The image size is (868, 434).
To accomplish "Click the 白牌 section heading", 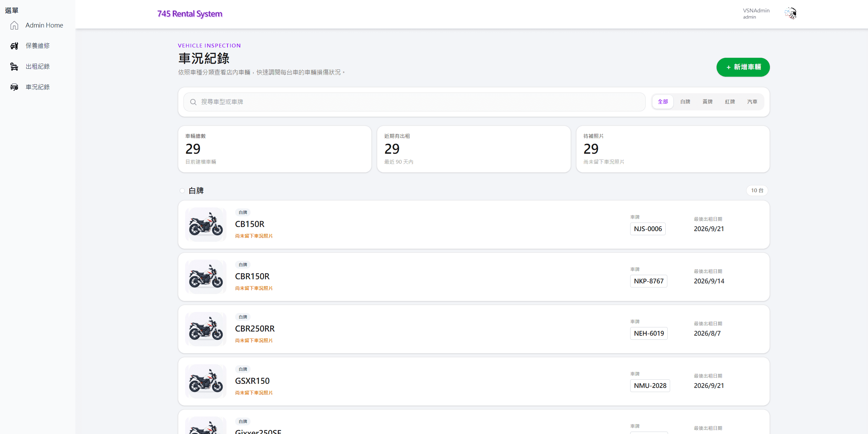I will point(196,191).
